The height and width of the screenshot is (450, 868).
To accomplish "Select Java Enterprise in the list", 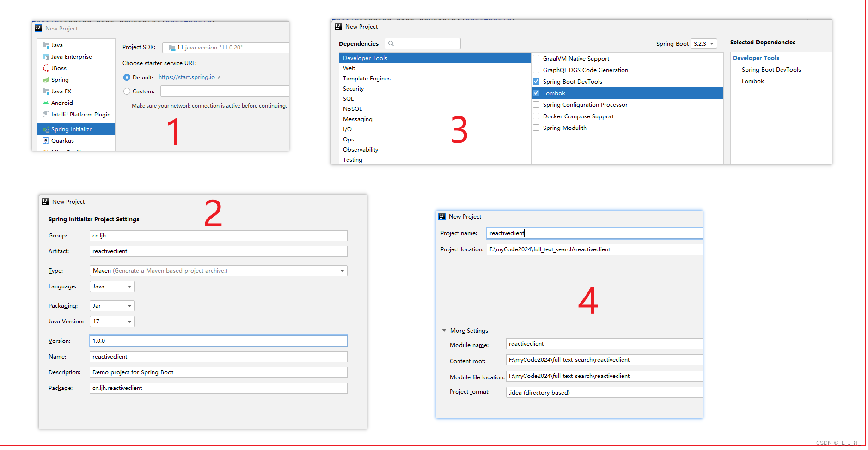I will click(76, 57).
